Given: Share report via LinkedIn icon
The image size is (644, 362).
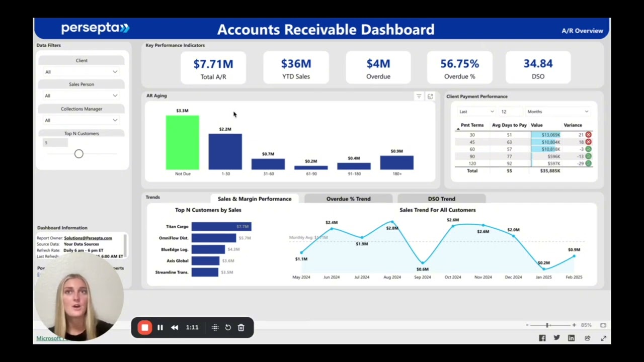Looking at the screenshot, I should click(571, 338).
